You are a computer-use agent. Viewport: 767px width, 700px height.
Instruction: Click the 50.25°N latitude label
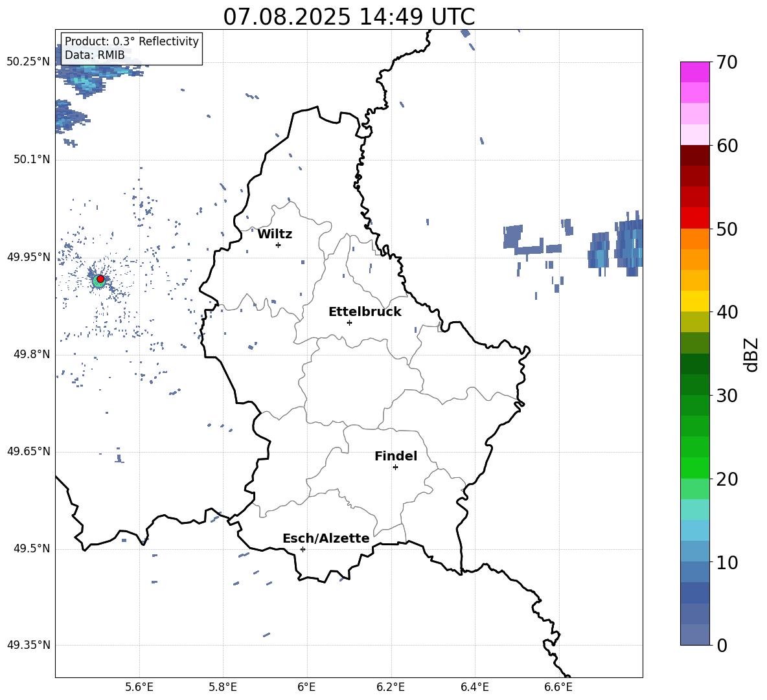pos(29,62)
